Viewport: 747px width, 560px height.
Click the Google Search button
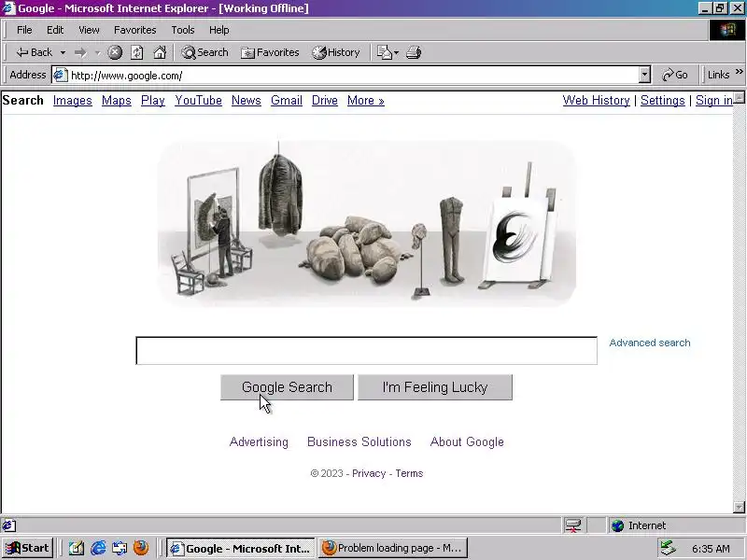coord(287,387)
